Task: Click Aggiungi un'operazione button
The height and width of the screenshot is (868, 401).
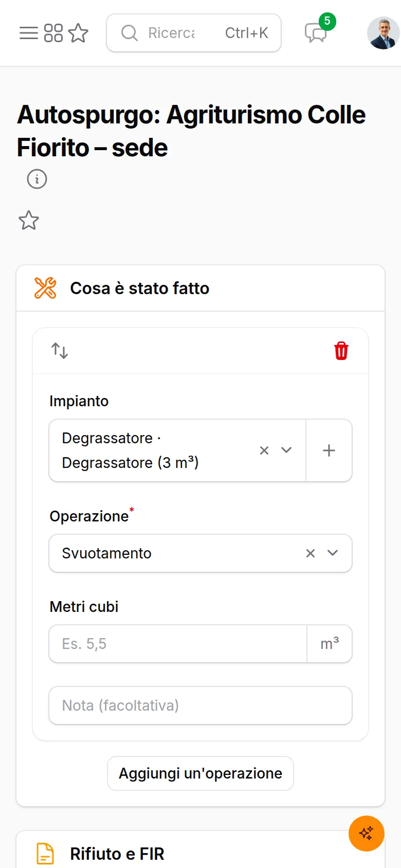Action: [x=200, y=773]
